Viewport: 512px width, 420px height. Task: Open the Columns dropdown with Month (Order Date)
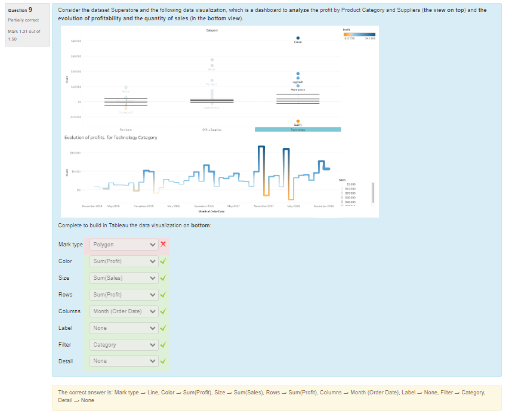pyautogui.click(x=125, y=311)
